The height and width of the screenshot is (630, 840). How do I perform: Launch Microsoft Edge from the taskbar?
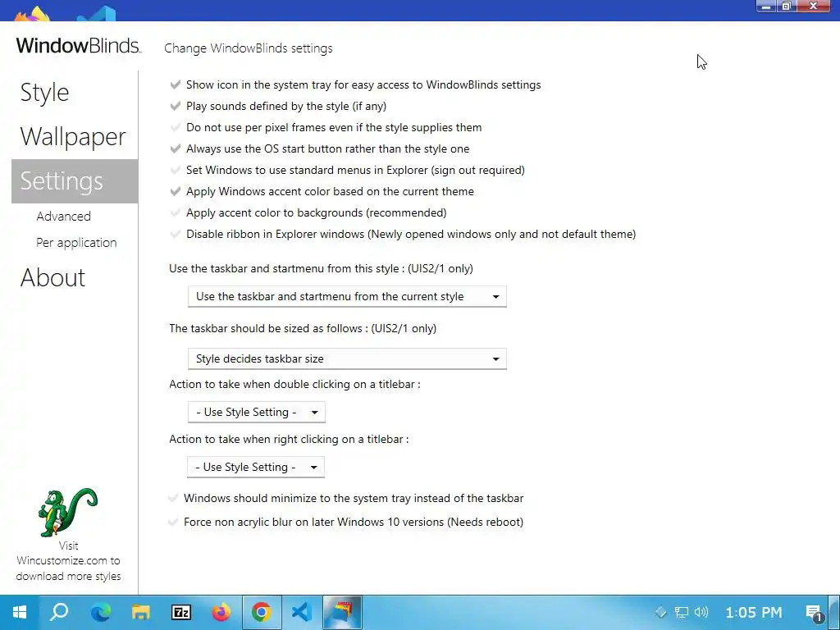tap(100, 612)
